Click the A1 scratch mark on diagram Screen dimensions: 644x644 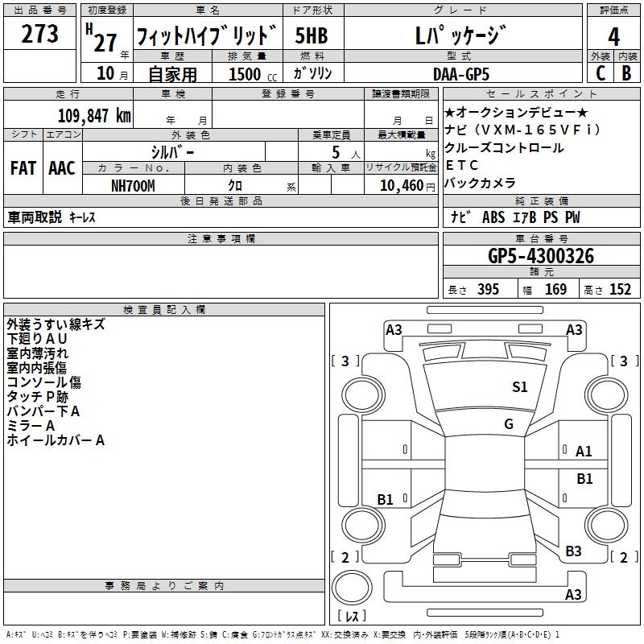(x=584, y=452)
